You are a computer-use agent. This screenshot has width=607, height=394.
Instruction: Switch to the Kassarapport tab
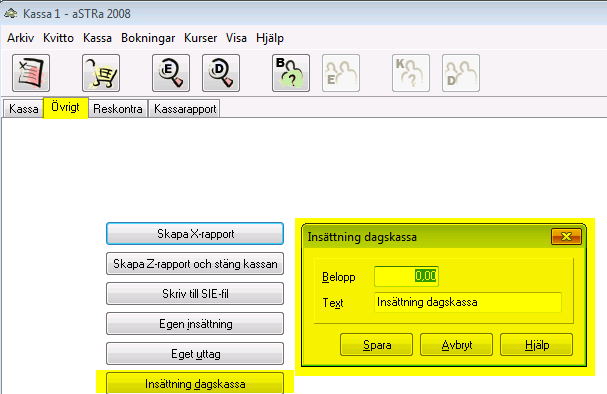[x=185, y=109]
